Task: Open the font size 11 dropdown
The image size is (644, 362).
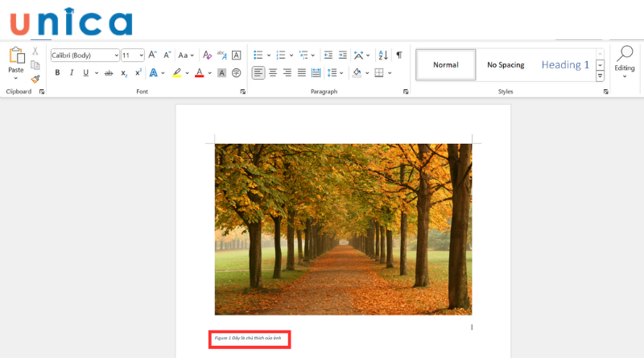Action: click(x=141, y=56)
